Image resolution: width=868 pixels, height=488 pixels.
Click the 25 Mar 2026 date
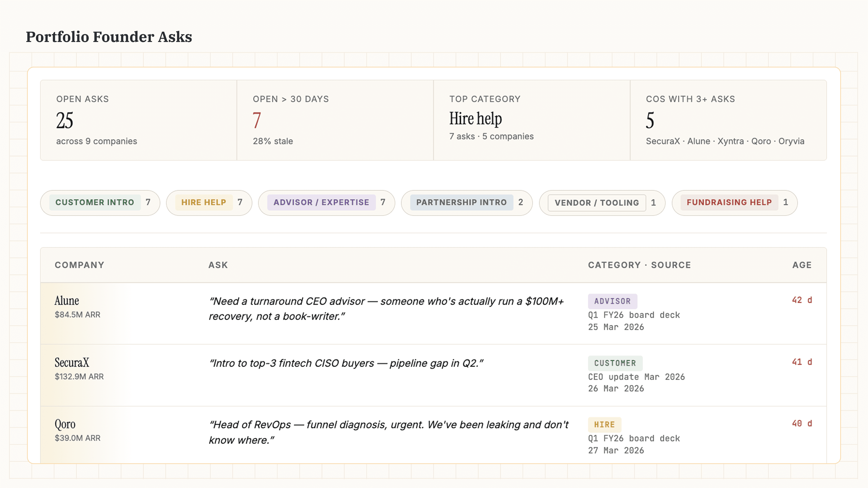pos(616,327)
